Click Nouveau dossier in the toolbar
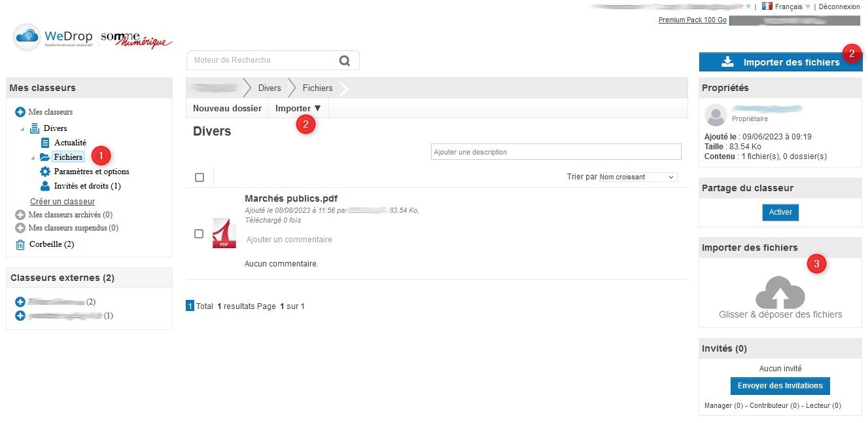The width and height of the screenshot is (868, 423). (x=227, y=108)
